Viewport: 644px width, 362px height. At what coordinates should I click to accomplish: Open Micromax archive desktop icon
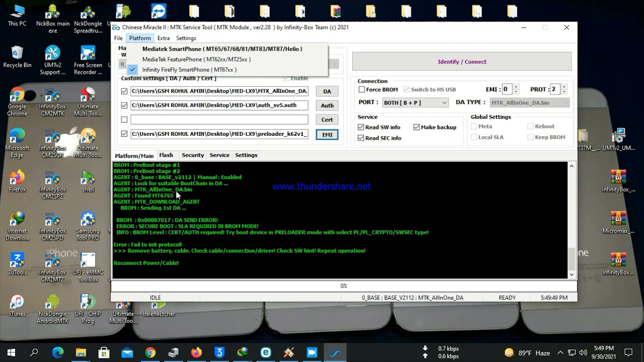click(618, 223)
